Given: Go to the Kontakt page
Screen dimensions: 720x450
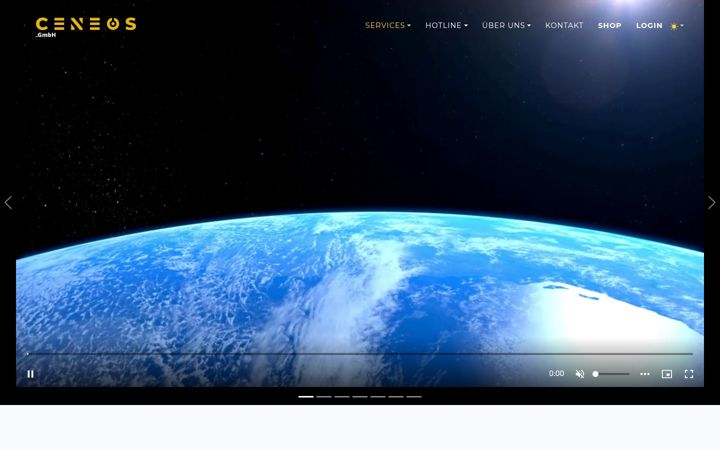Looking at the screenshot, I should coord(564,25).
